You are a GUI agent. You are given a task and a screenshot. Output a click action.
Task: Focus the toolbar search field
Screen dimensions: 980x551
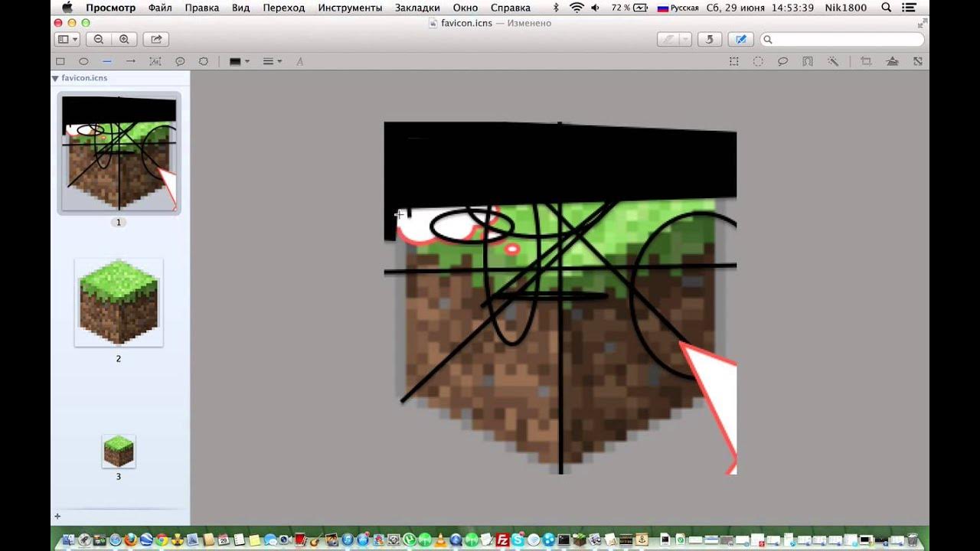coord(842,39)
